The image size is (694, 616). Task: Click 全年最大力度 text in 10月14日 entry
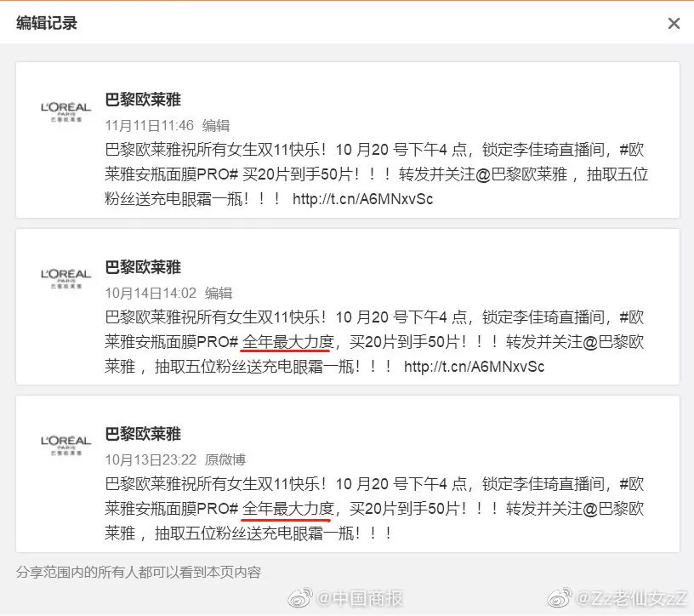(x=287, y=341)
